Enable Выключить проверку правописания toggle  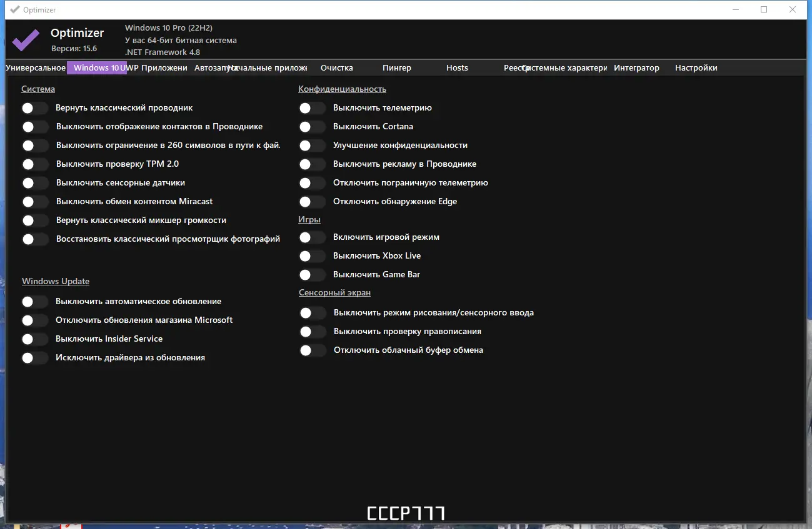[x=313, y=332]
